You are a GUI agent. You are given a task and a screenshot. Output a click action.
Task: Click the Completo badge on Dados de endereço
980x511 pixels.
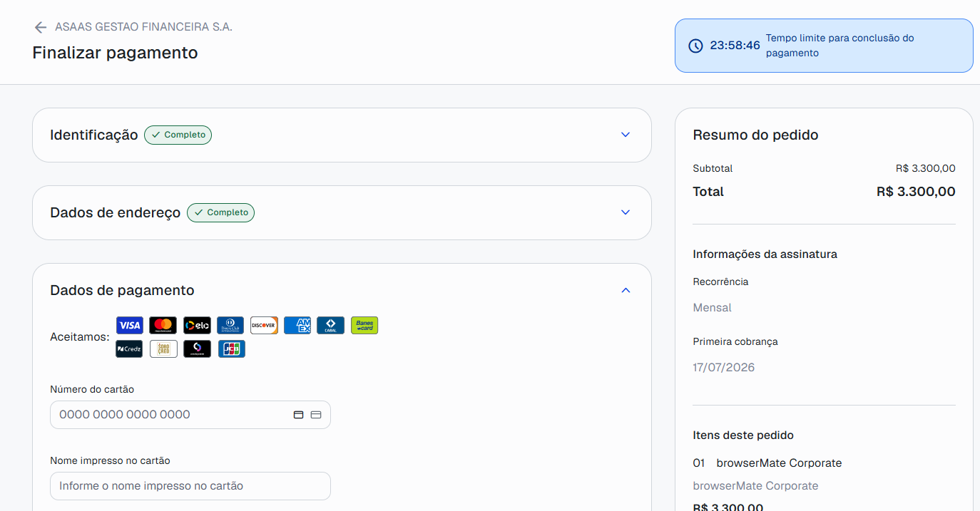tap(221, 212)
